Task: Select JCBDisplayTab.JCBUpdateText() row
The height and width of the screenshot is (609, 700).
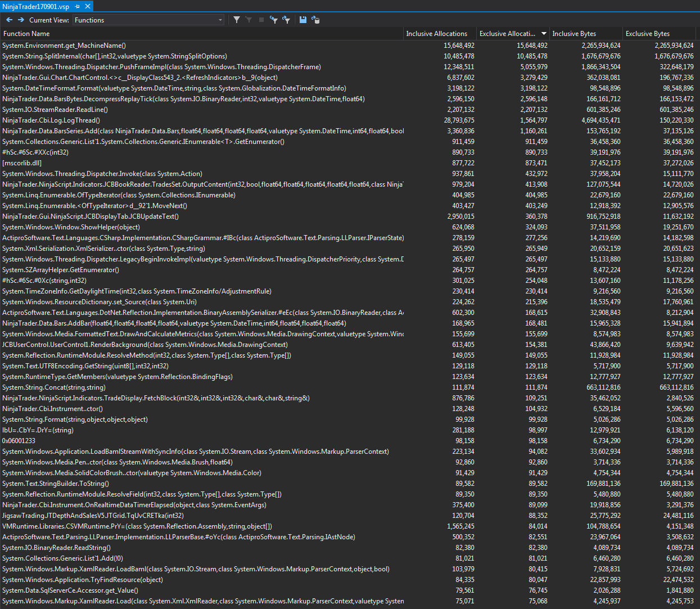Action: pos(349,216)
